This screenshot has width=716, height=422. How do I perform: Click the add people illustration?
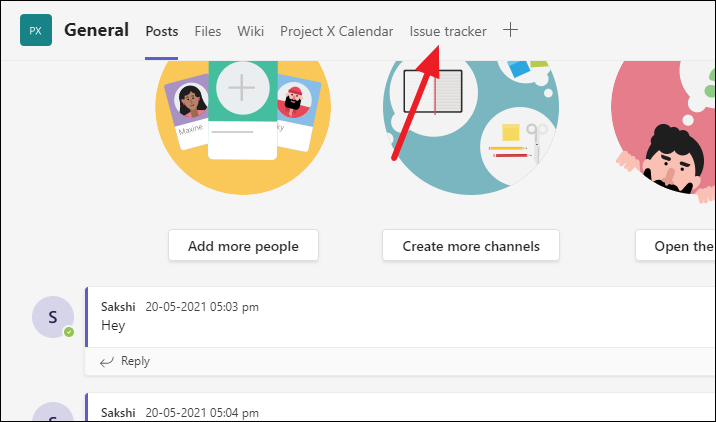click(243, 128)
